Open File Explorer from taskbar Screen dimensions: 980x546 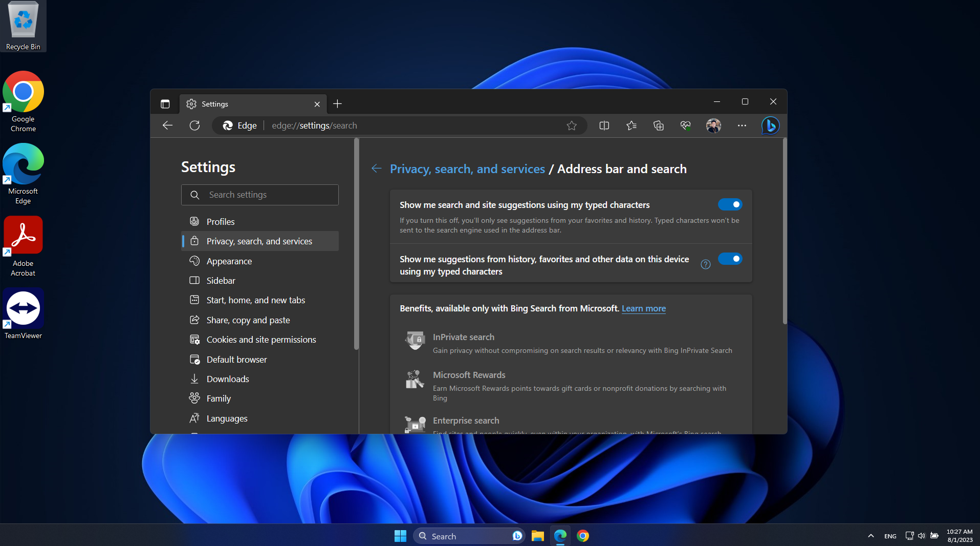coord(537,536)
